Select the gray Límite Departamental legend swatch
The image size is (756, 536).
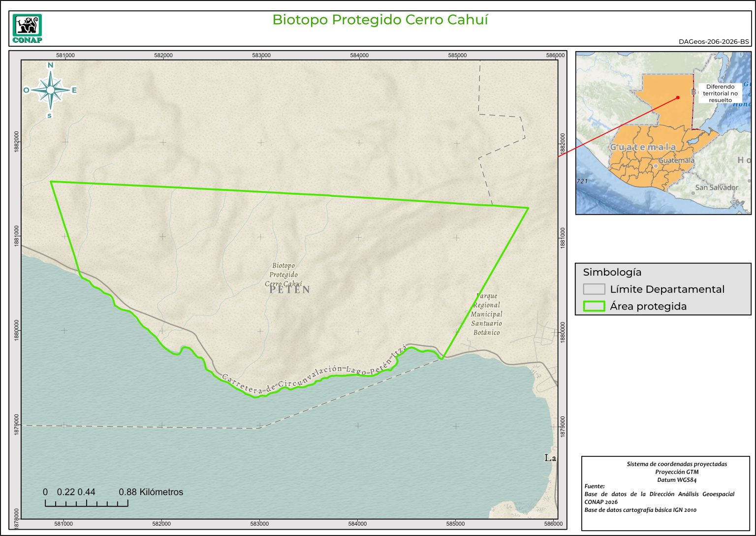pyautogui.click(x=594, y=289)
